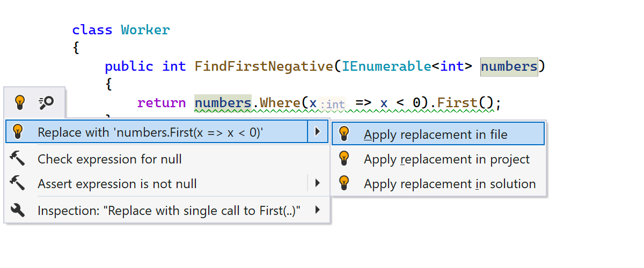Click hammer icon beside 'Check expression for null'
Viewport: 644px width, 268px height.
tap(18, 159)
